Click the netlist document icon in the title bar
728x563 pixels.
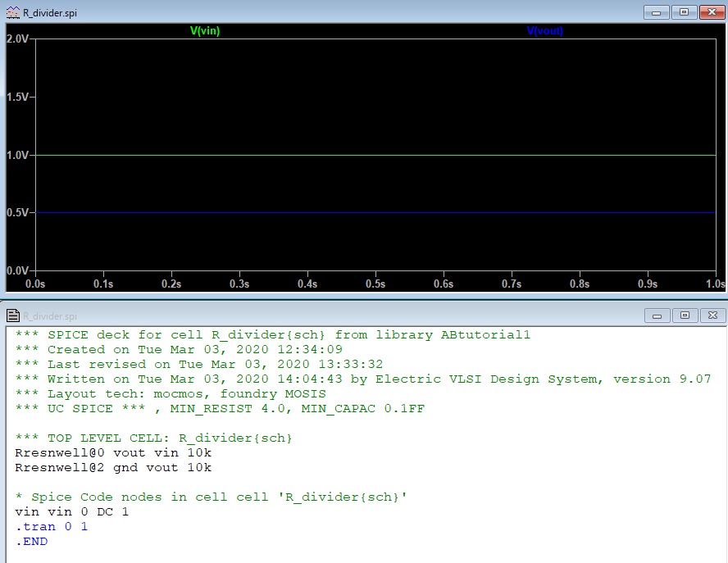coord(12,316)
